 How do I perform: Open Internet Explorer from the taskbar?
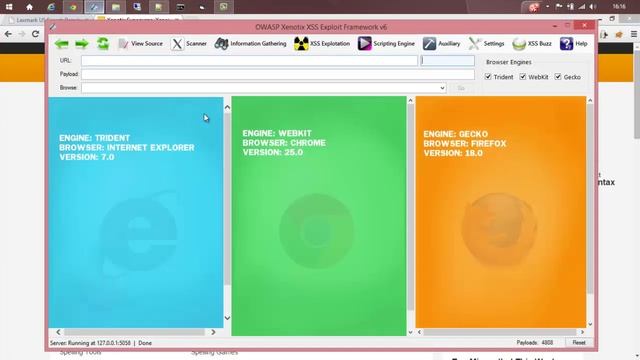(x=51, y=7)
